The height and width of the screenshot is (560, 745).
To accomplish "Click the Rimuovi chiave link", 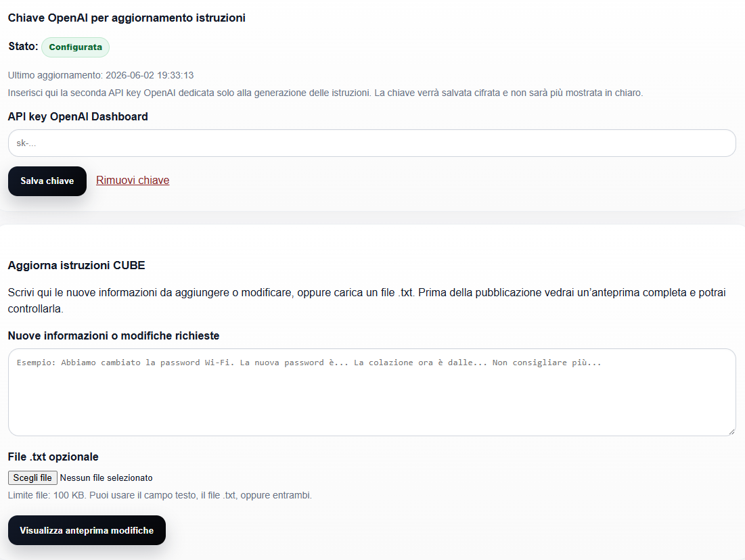I will click(x=133, y=181).
